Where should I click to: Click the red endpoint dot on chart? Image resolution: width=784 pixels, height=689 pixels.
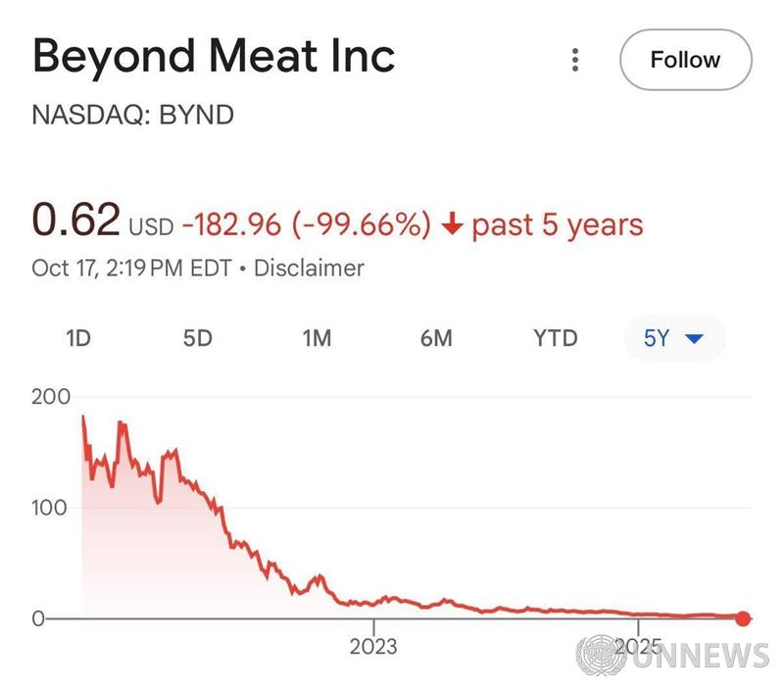point(743,617)
